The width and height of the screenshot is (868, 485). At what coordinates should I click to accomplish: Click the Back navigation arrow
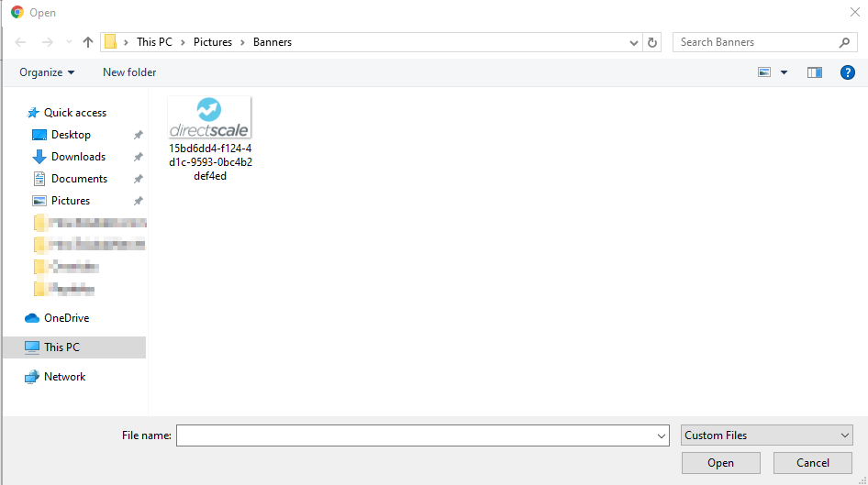[x=20, y=42]
